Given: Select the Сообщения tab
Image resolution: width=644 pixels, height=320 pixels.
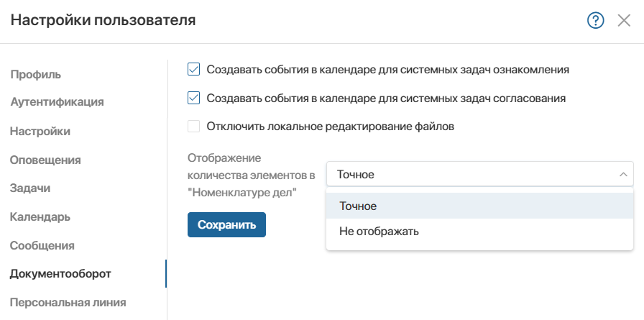Looking at the screenshot, I should (42, 246).
